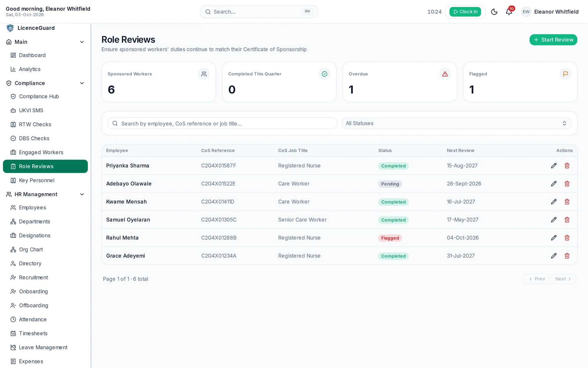The height and width of the screenshot is (368, 588).
Task: Collapse the HR Management section
Action: click(45, 194)
